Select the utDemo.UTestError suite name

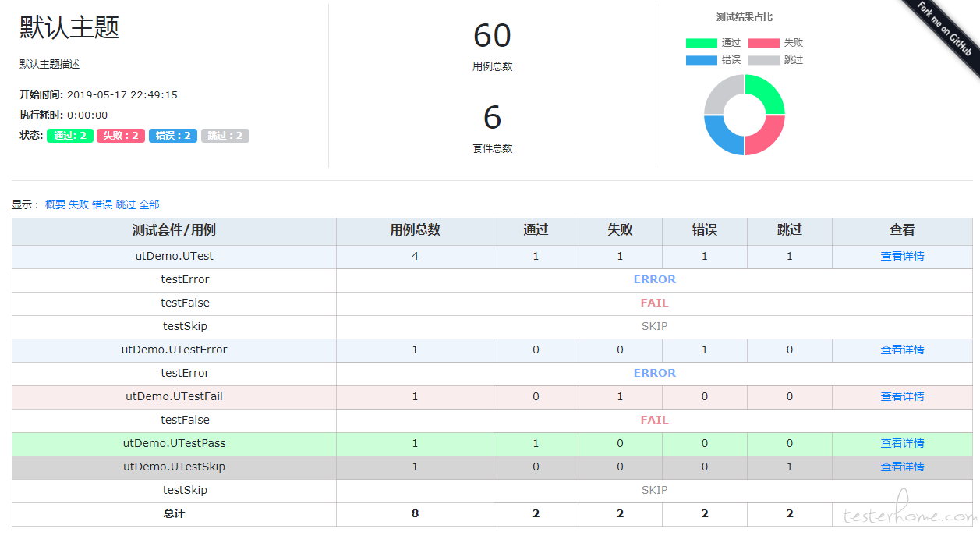tap(174, 350)
